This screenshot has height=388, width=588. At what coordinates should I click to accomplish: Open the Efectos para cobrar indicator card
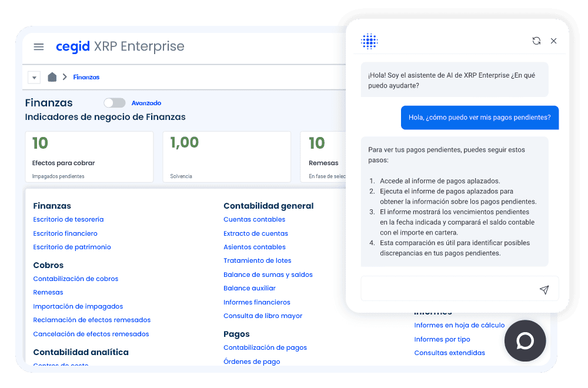[89, 156]
